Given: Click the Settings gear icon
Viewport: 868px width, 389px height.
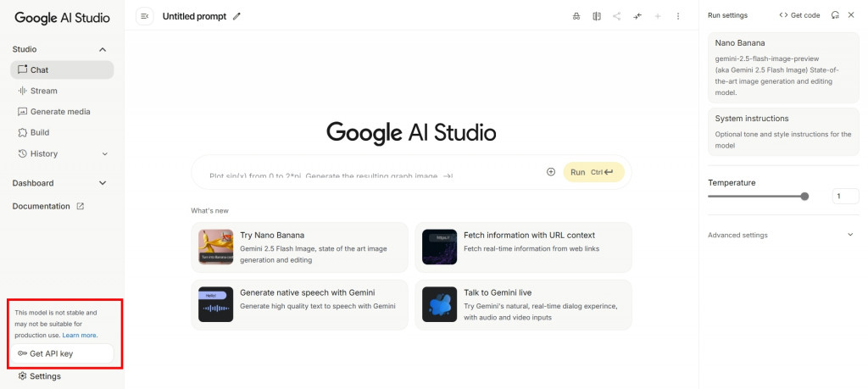Looking at the screenshot, I should (22, 376).
